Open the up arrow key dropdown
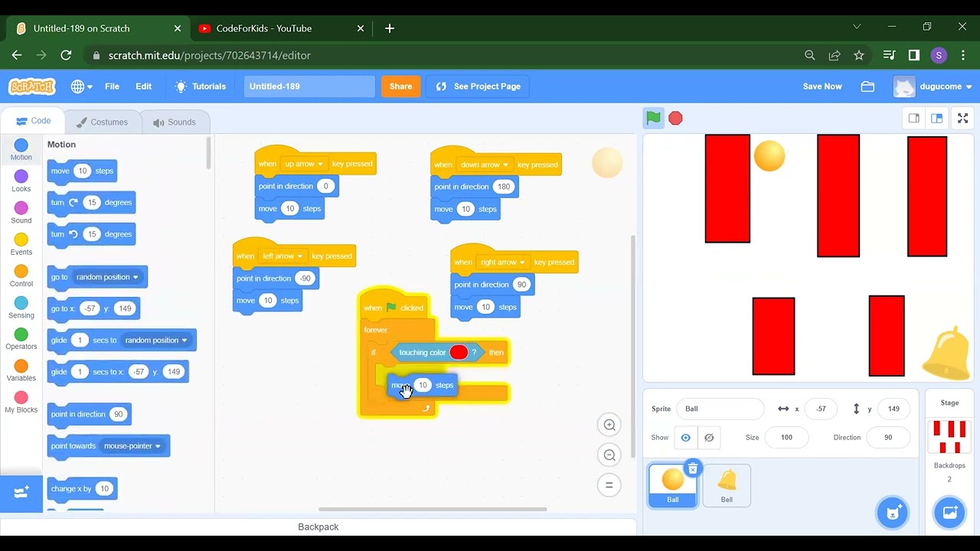Image resolution: width=980 pixels, height=551 pixels. [x=303, y=164]
